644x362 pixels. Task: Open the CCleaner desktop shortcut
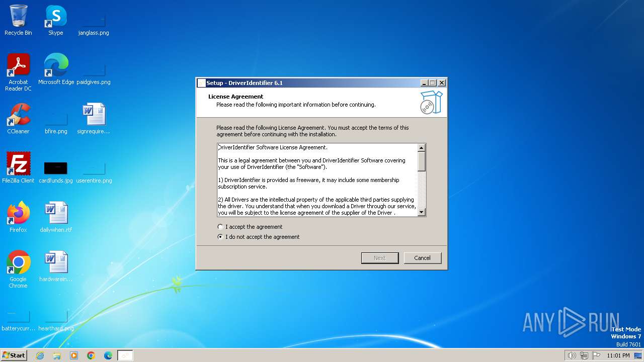(x=18, y=119)
